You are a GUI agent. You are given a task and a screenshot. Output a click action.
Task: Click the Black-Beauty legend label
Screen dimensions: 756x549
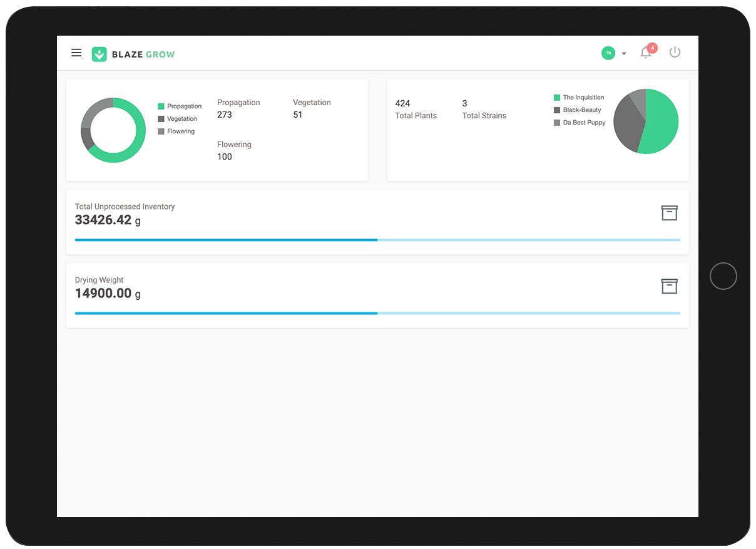click(x=582, y=110)
